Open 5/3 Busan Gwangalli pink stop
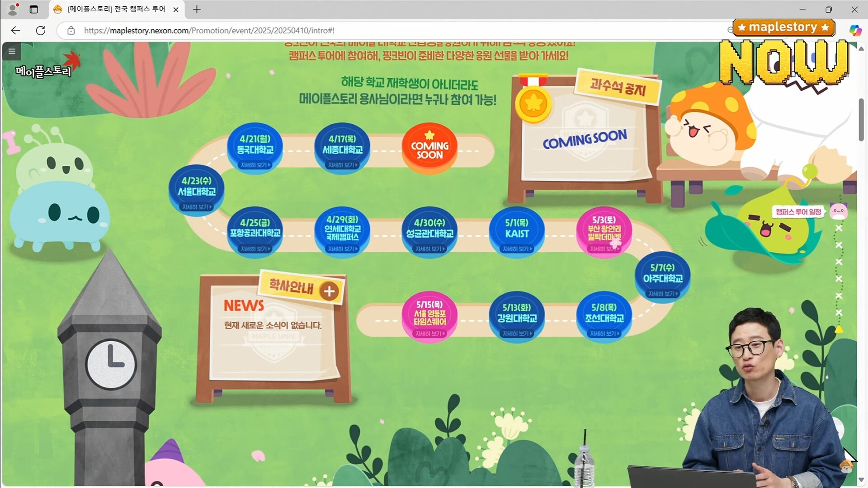This screenshot has width=868, height=488. [x=604, y=232]
